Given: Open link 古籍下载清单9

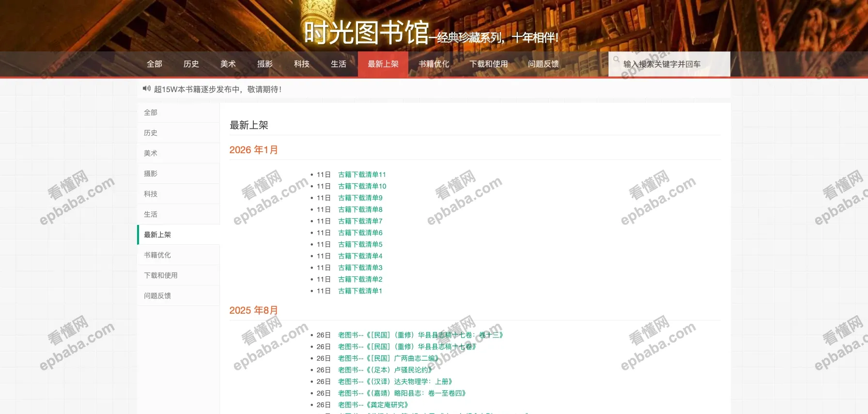Looking at the screenshot, I should tap(360, 198).
